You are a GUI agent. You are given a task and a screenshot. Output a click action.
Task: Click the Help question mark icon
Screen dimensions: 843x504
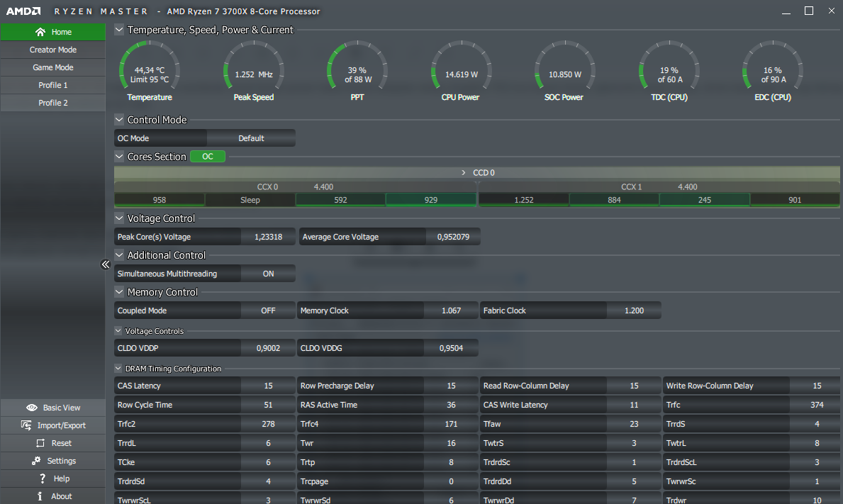tap(43, 478)
